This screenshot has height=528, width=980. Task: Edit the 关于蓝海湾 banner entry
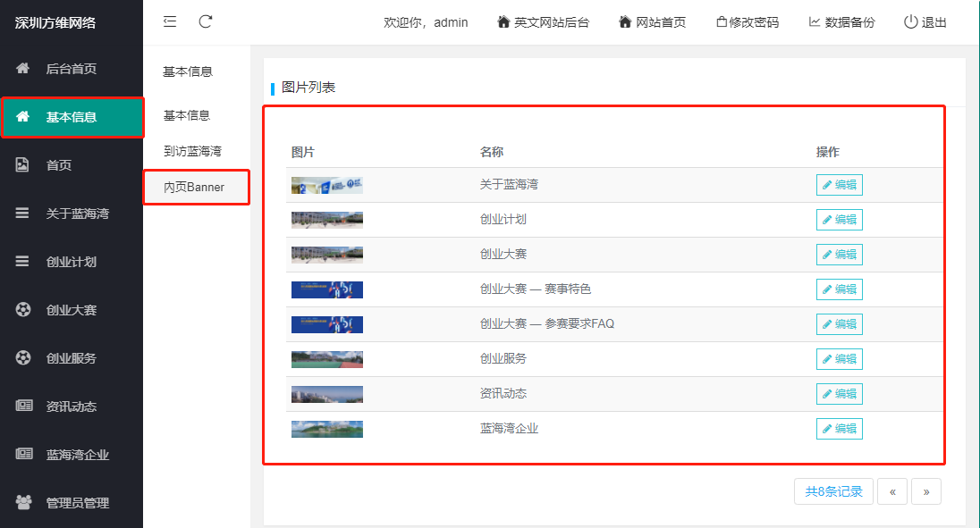[839, 184]
